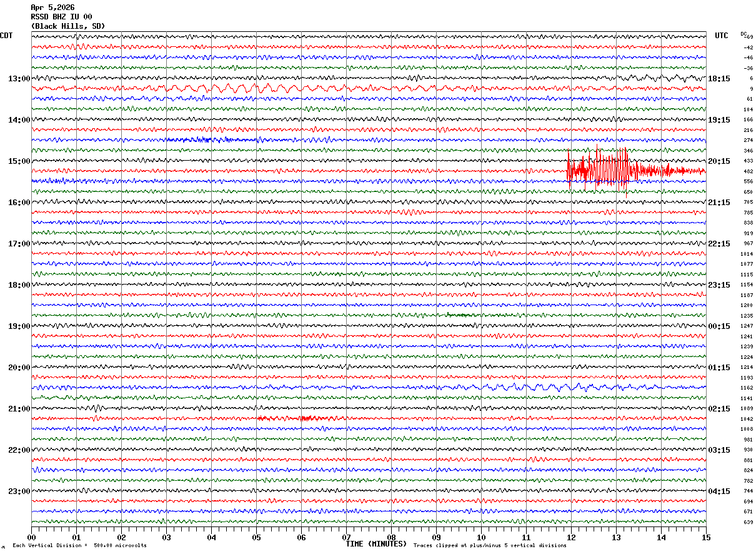Click the 04:15 UTC time label
This screenshot has height=554, width=756.
pos(719,491)
